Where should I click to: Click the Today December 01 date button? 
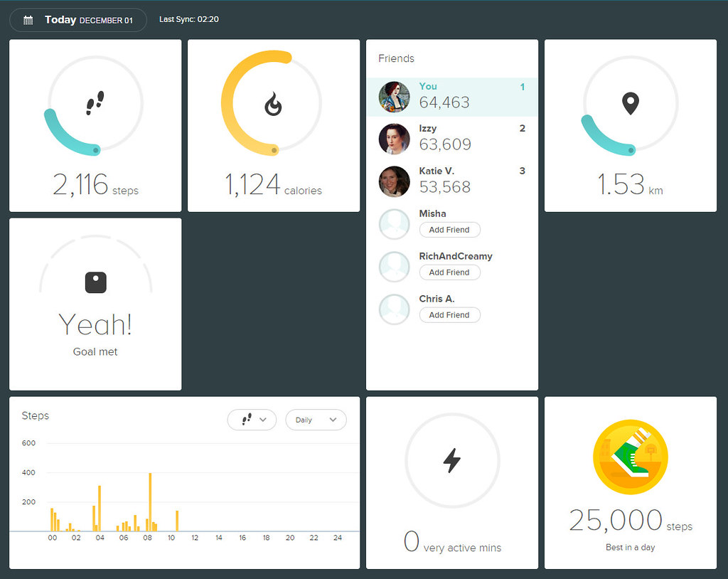(78, 20)
